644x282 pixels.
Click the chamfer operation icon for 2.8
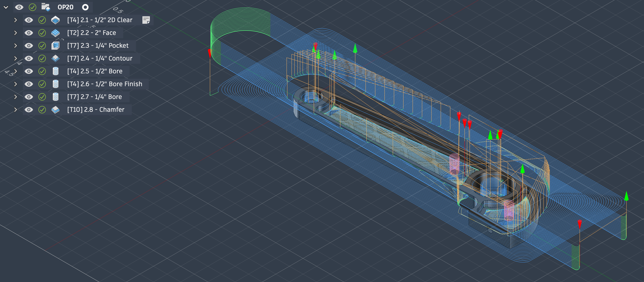tap(55, 110)
